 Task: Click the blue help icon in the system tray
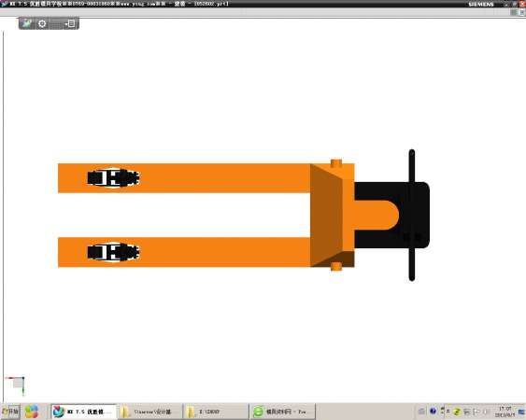433,411
